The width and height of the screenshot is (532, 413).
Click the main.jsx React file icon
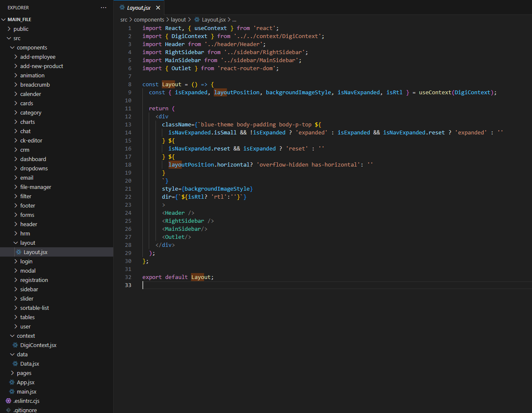pyautogui.click(x=12, y=392)
